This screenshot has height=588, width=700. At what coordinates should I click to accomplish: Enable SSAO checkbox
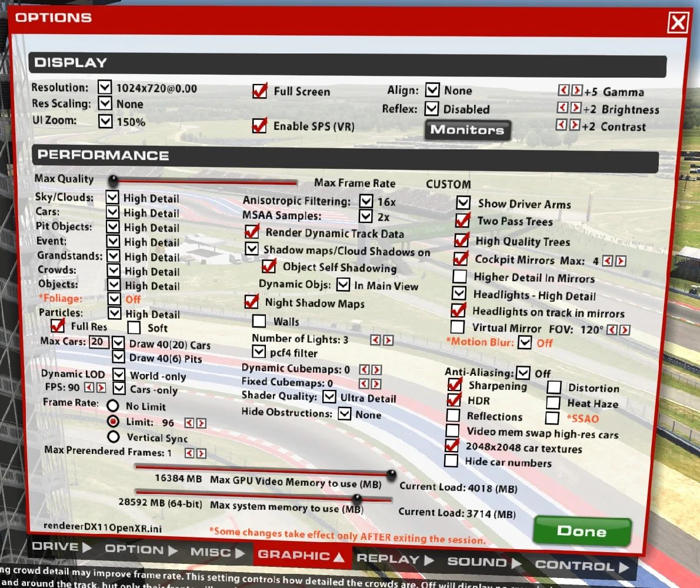coord(552,418)
